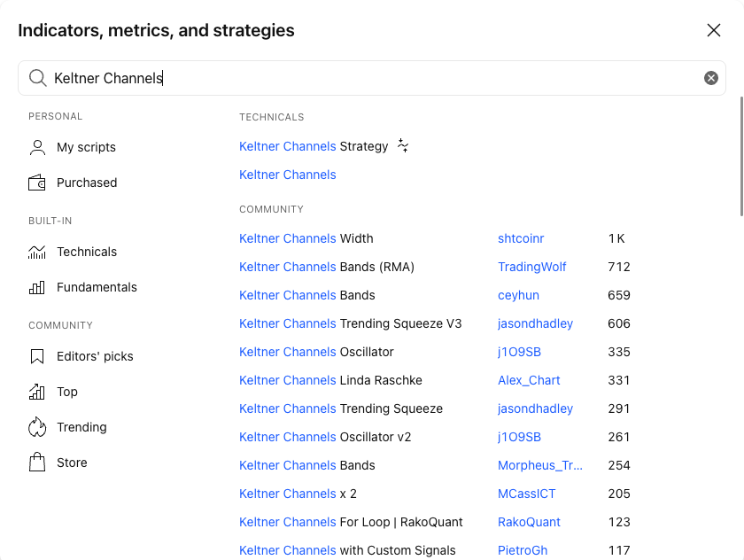Browse Top community scripts
The image size is (744, 560).
[x=67, y=392]
